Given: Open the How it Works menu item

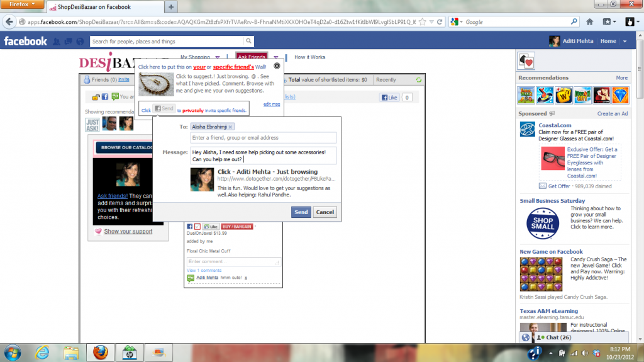Looking at the screenshot, I should [x=309, y=57].
